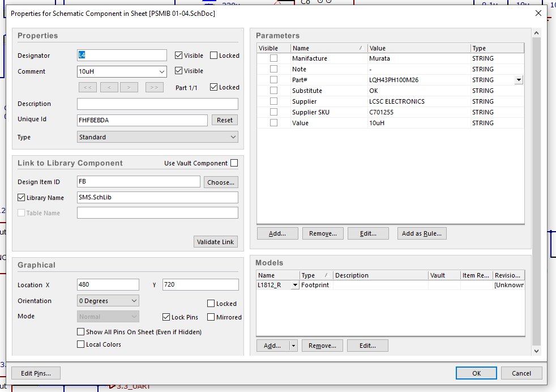The width and height of the screenshot is (556, 392).
Task: Click scrollbar down arrow
Action: 537,351
